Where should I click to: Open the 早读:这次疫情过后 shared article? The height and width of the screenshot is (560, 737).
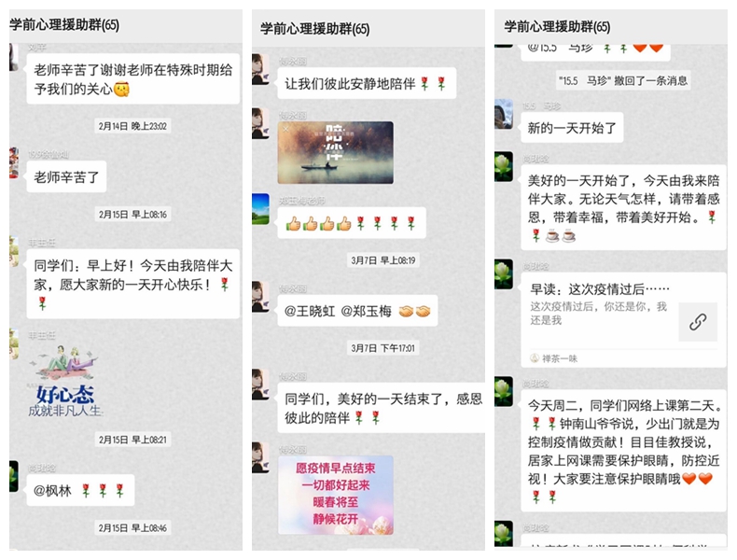click(x=624, y=320)
